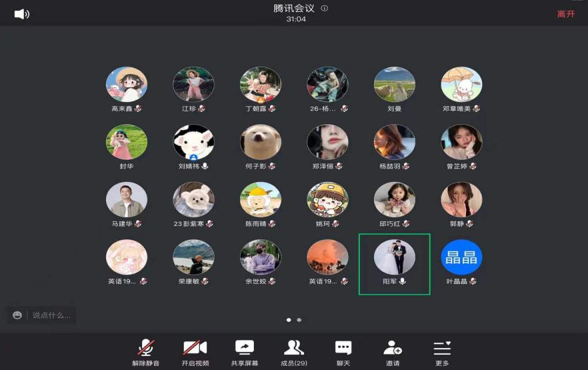The height and width of the screenshot is (370, 588).
Task: Select 何子影's dog avatar
Action: [x=261, y=142]
